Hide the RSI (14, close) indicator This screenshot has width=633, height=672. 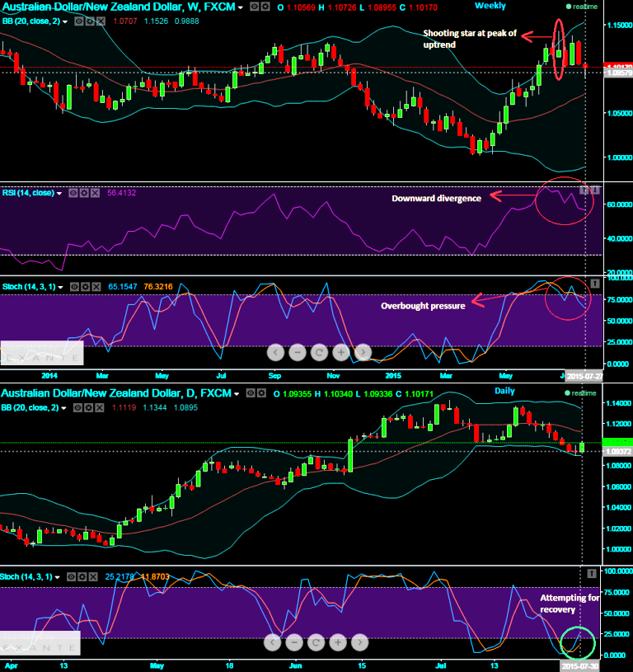coord(73,193)
